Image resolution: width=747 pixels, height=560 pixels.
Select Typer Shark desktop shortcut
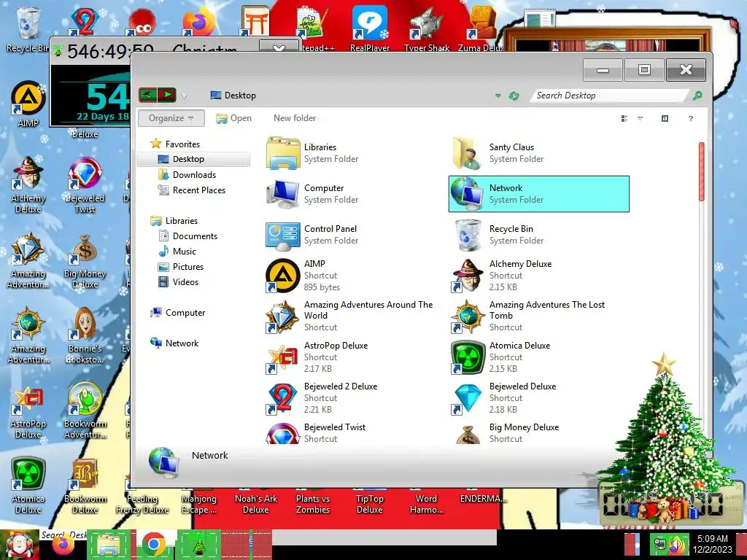426,28
